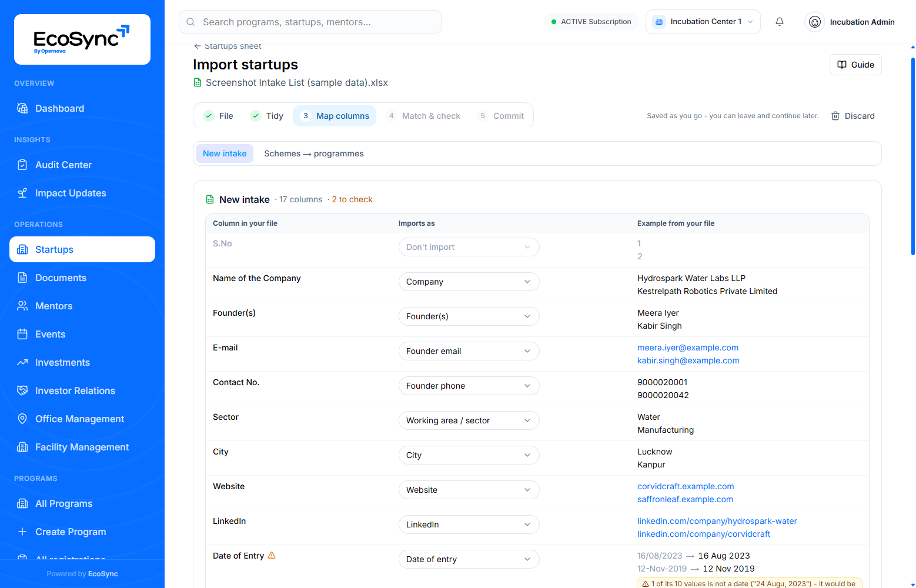Click the Documents icon in the sidebar
Screen dimensions: 916x588
click(x=22, y=278)
